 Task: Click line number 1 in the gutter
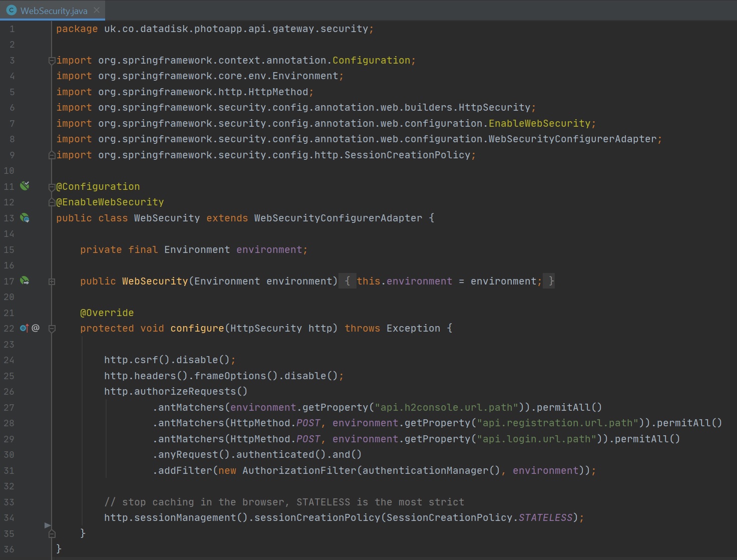click(x=12, y=29)
